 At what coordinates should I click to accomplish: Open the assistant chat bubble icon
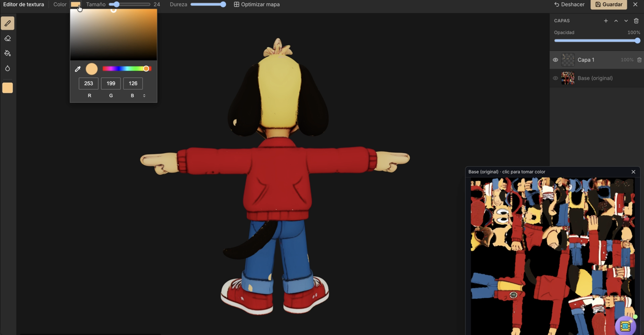pyautogui.click(x=625, y=326)
